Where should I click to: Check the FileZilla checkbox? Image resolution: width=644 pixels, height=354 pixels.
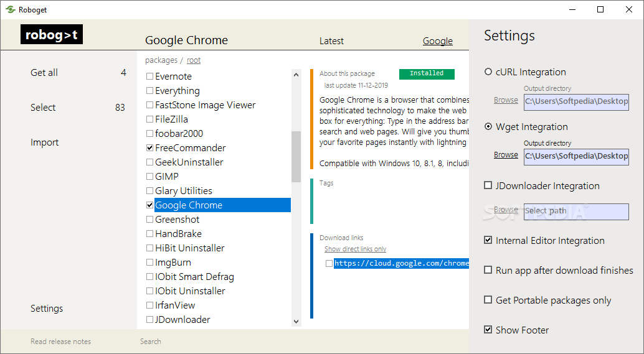pyautogui.click(x=150, y=119)
